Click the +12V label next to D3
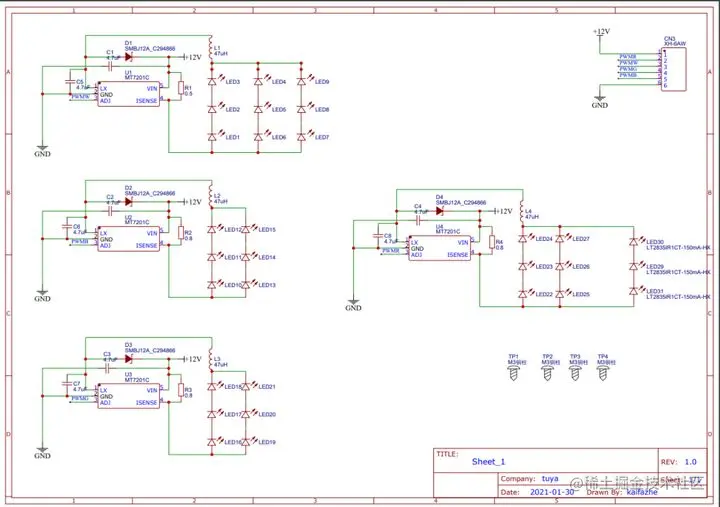This screenshot has height=507, width=720. click(x=192, y=359)
